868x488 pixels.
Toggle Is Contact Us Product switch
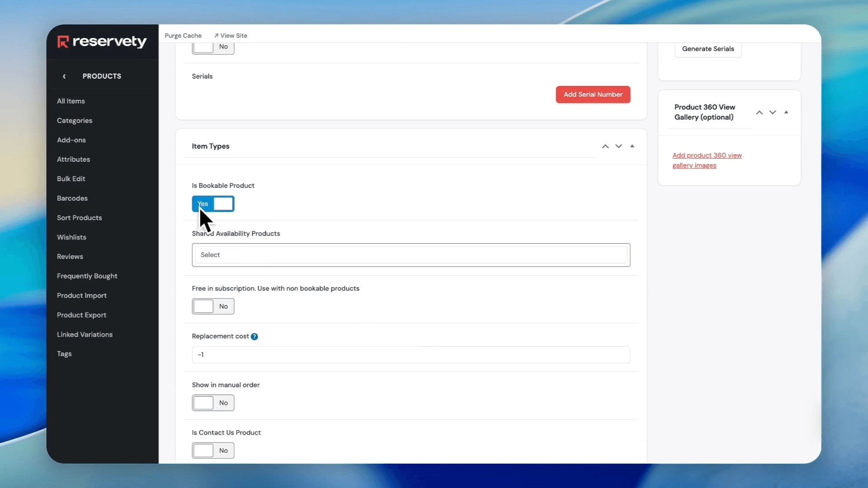213,450
